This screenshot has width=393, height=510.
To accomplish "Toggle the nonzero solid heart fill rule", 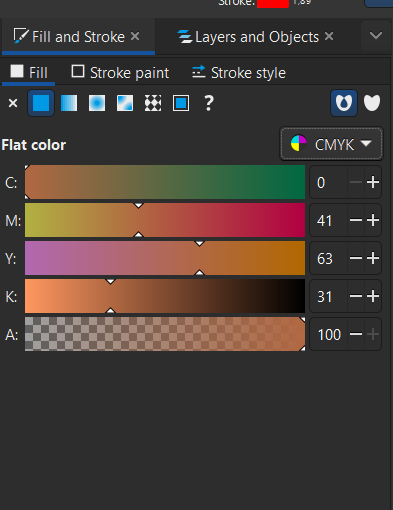I will [372, 103].
